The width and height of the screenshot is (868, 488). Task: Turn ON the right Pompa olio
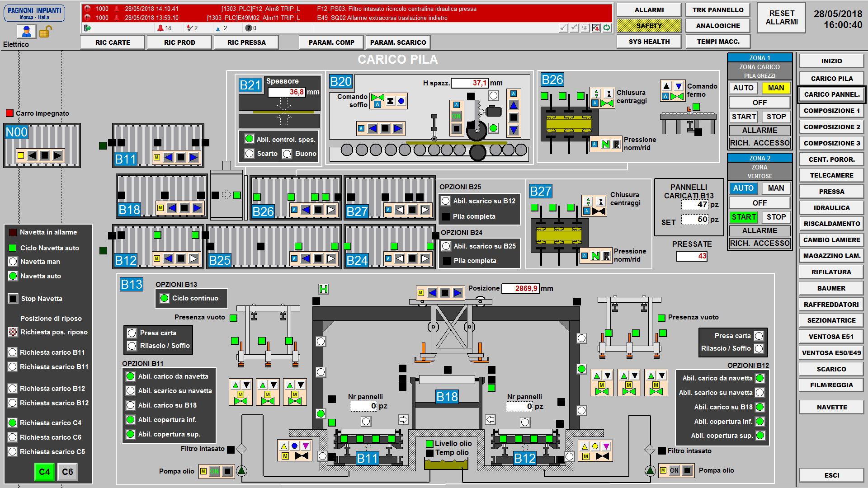[x=674, y=470]
